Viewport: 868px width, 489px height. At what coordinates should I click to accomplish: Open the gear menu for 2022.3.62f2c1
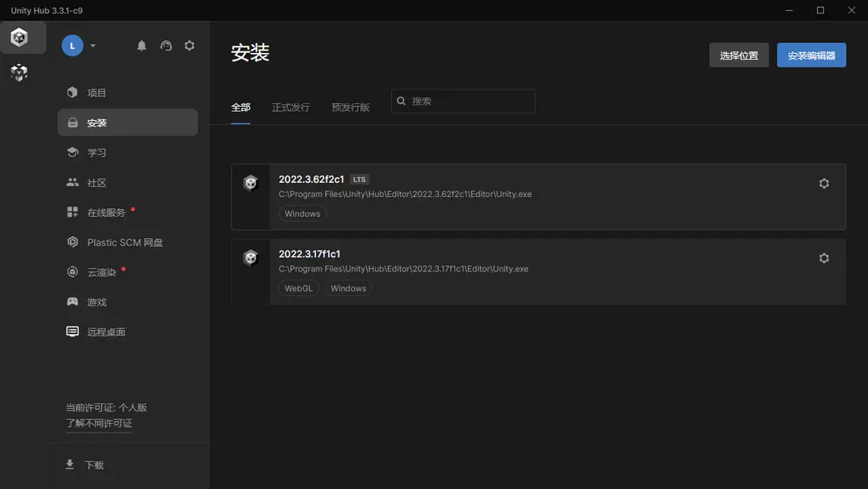(x=824, y=184)
